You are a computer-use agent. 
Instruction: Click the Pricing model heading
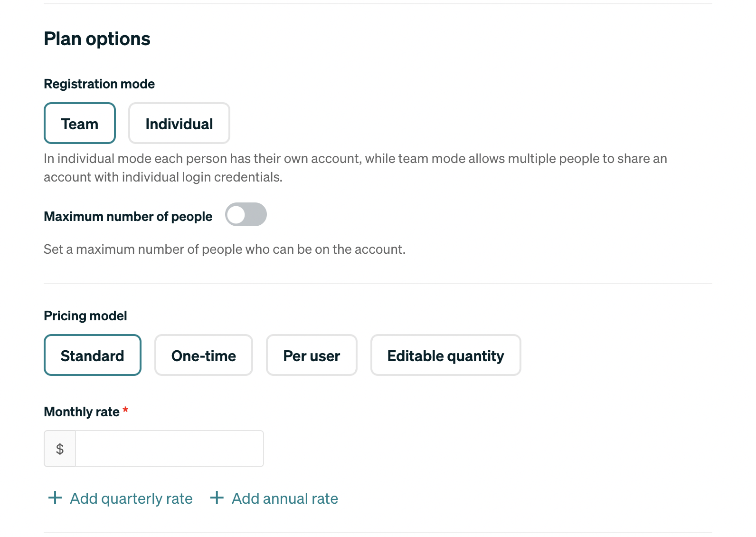85,316
